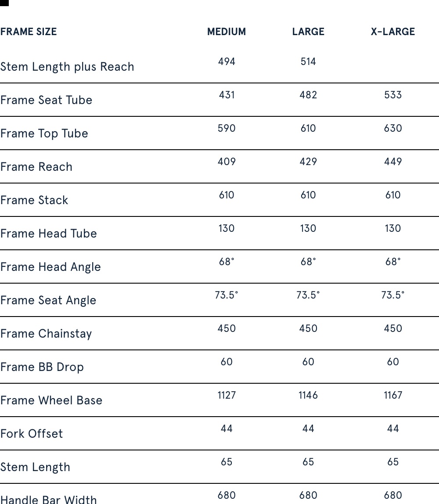
Task: Click the LARGE column header
Action: click(x=308, y=32)
